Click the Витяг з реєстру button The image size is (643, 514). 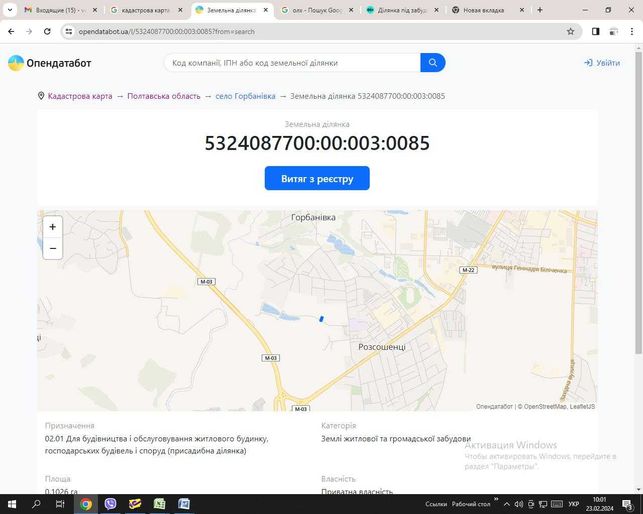point(317,178)
